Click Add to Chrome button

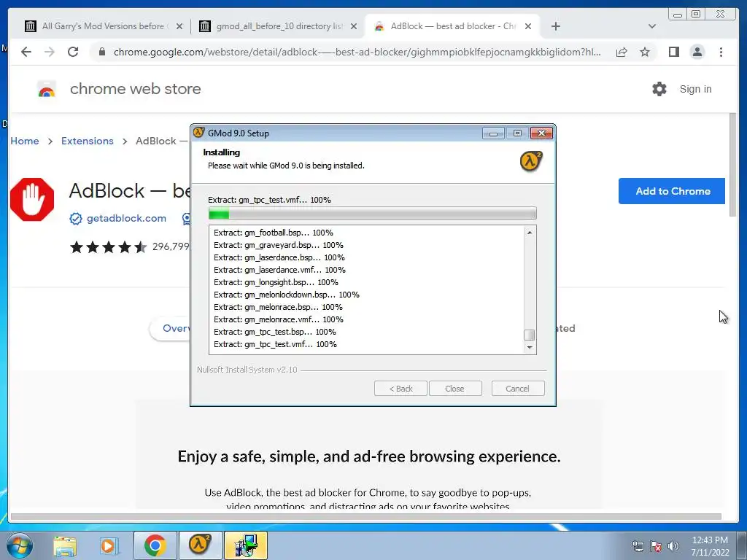[x=672, y=191]
